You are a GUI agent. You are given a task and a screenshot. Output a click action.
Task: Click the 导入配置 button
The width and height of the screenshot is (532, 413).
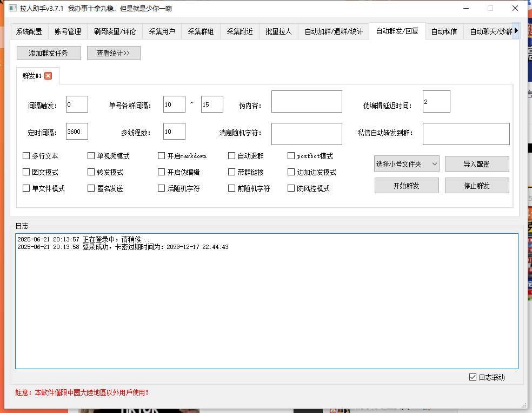[476, 164]
